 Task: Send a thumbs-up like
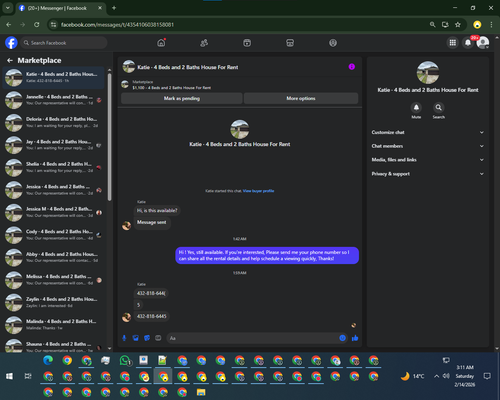pyautogui.click(x=355, y=338)
